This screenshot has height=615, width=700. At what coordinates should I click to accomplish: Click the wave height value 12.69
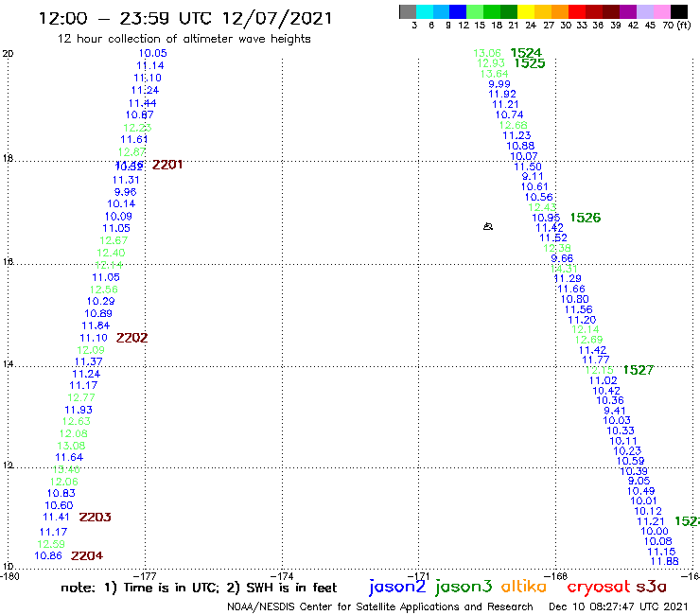(588, 340)
